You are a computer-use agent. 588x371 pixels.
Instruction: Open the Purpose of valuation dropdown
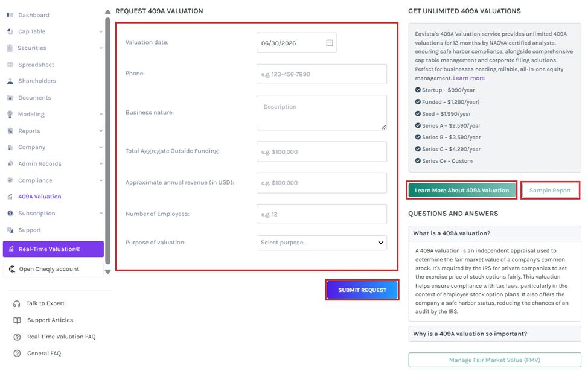click(x=321, y=243)
